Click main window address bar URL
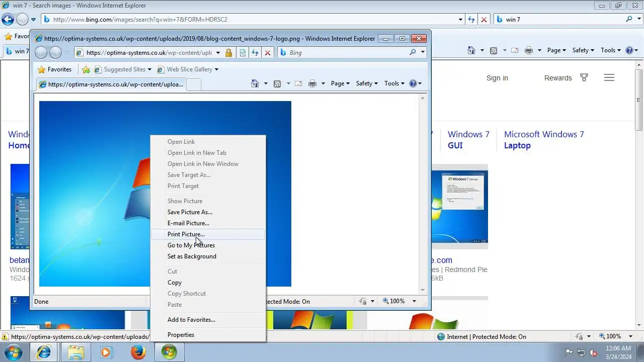Viewport: 644px width, 362px height. [140, 20]
